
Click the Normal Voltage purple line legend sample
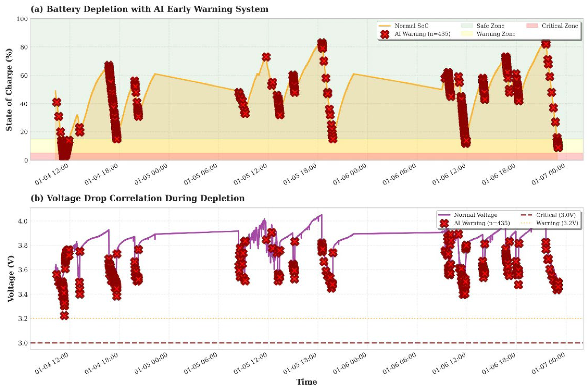444,215
